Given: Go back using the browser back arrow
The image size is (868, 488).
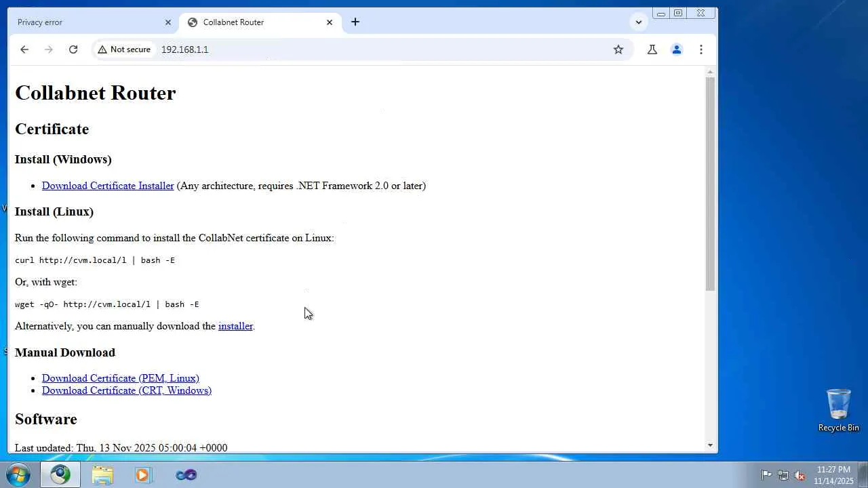Looking at the screenshot, I should pyautogui.click(x=24, y=49).
